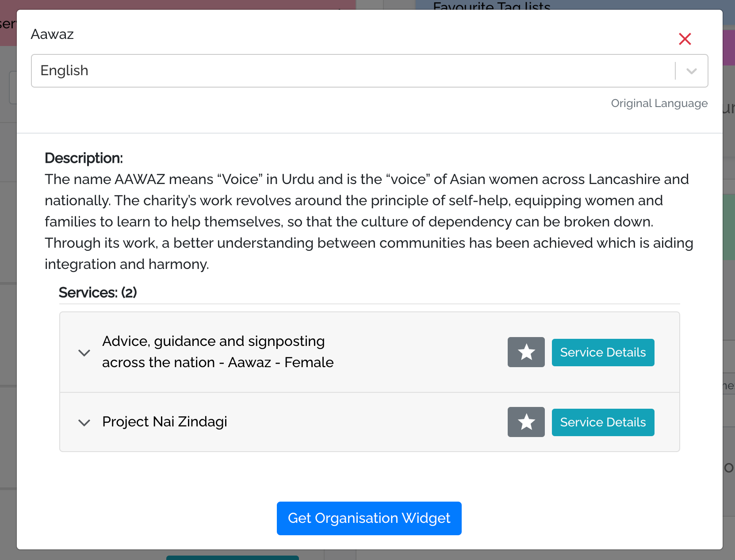The width and height of the screenshot is (735, 560).
Task: Click the Description: heading
Action: coord(84,158)
